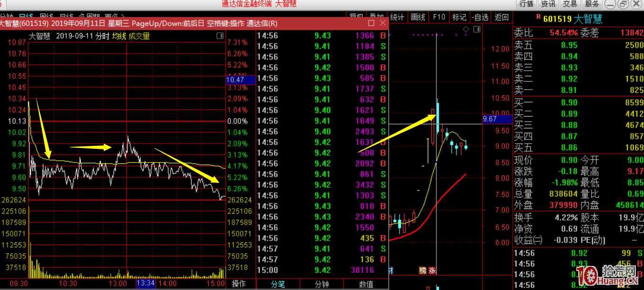644x290 pixels.
Task: Click the tick row with volume 1366
Action: tap(322, 36)
